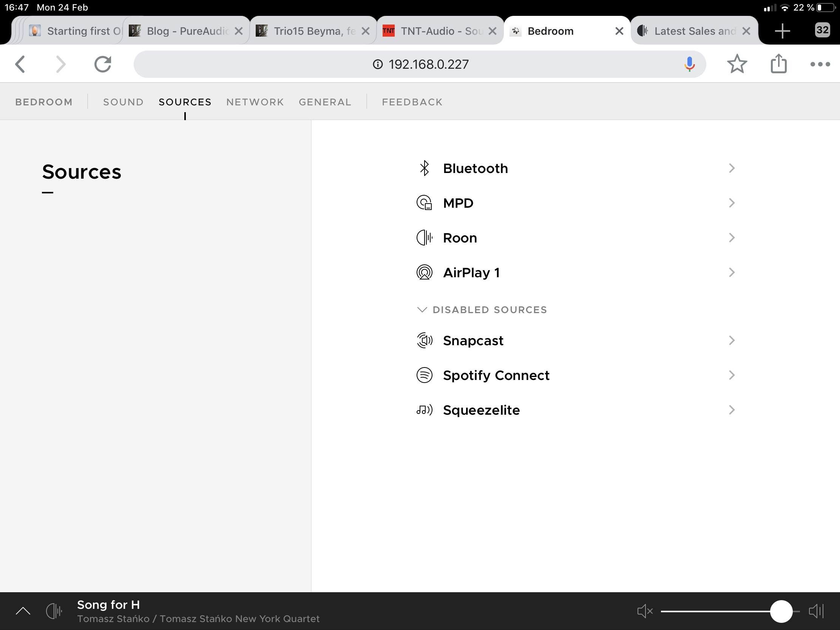Click the Bluetooth source icon
The image size is (840, 630).
click(424, 168)
